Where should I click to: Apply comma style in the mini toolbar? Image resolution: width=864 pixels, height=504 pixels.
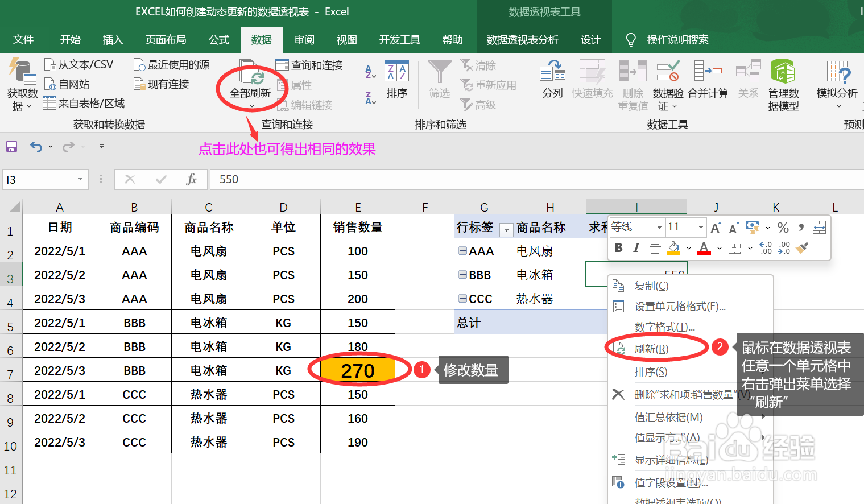801,228
